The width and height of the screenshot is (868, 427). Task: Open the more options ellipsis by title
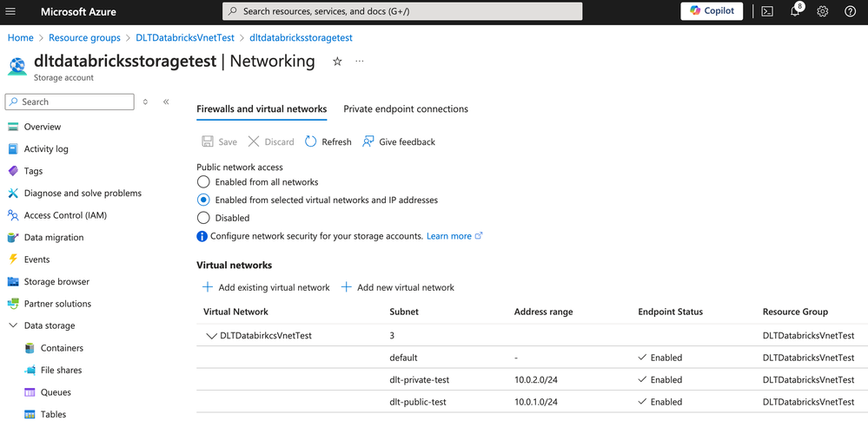point(360,61)
